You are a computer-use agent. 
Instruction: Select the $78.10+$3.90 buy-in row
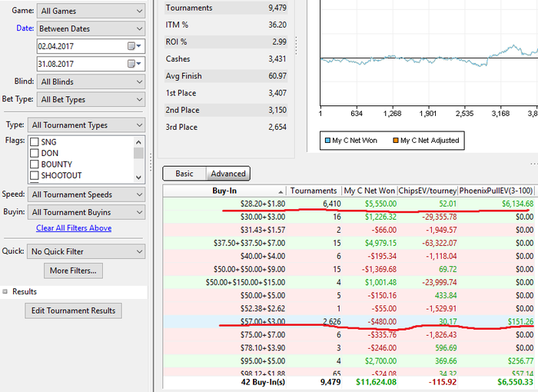click(x=349, y=347)
